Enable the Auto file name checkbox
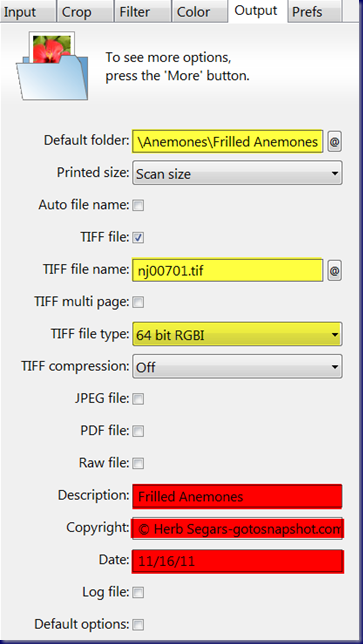Image resolution: width=363 pixels, height=644 pixels. click(139, 205)
